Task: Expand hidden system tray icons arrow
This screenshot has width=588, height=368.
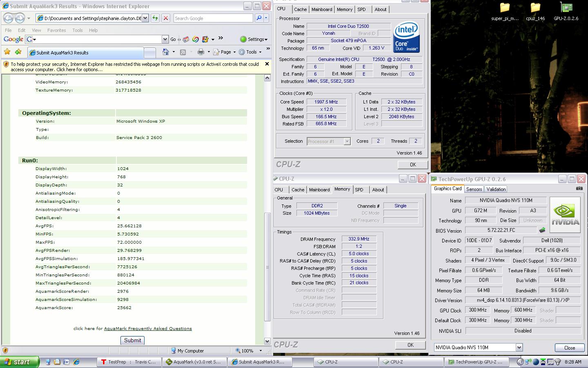Action: [520, 362]
